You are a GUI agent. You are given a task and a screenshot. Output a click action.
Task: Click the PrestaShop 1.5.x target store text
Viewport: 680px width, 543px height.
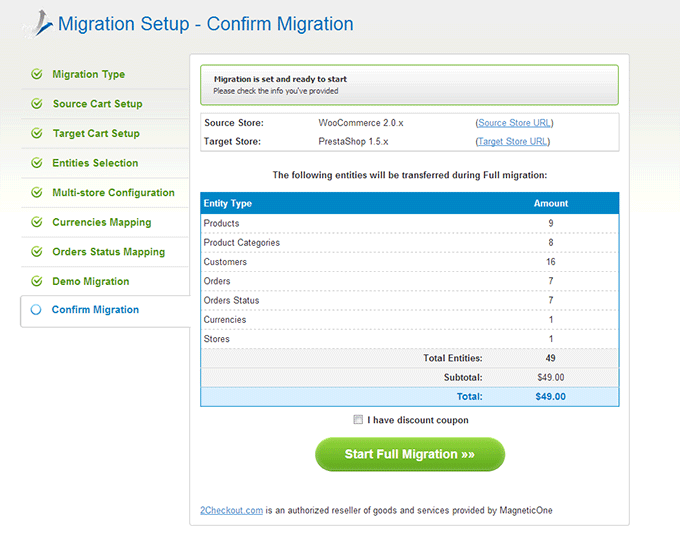coord(353,141)
